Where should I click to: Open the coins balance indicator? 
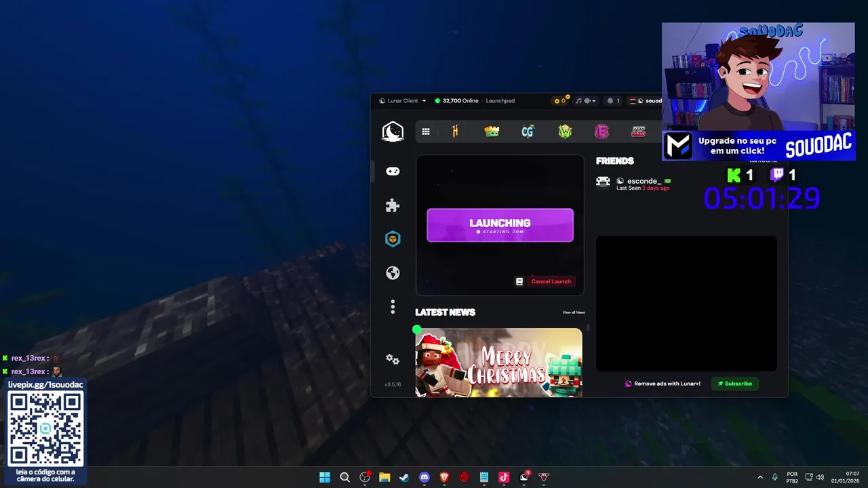pos(561,101)
